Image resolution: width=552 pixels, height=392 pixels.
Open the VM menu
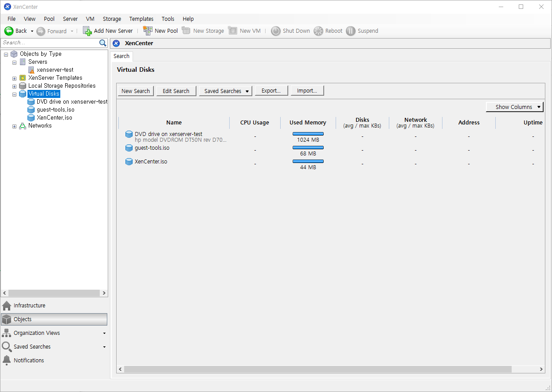(x=90, y=19)
